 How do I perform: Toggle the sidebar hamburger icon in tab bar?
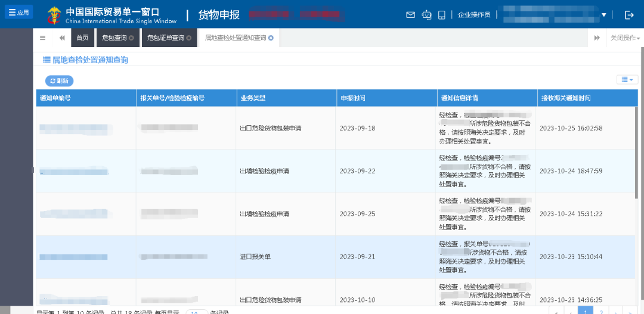(x=43, y=38)
